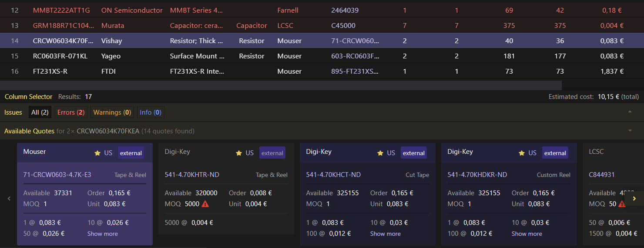This screenshot has width=644, height=248.
Task: Click the LCSC quote card title
Action: pyautogui.click(x=596, y=152)
